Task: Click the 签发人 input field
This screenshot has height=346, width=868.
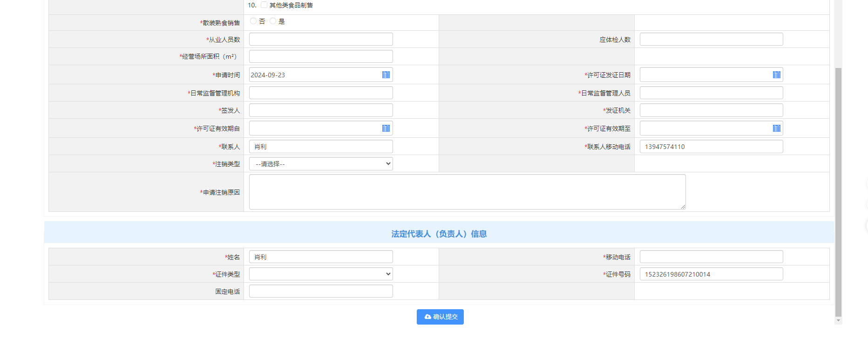Action: pos(321,110)
